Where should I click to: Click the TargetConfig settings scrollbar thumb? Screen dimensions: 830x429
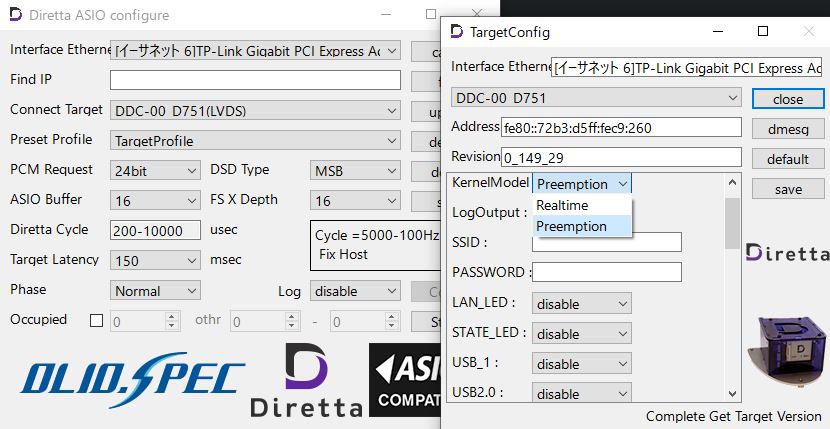pos(733,224)
